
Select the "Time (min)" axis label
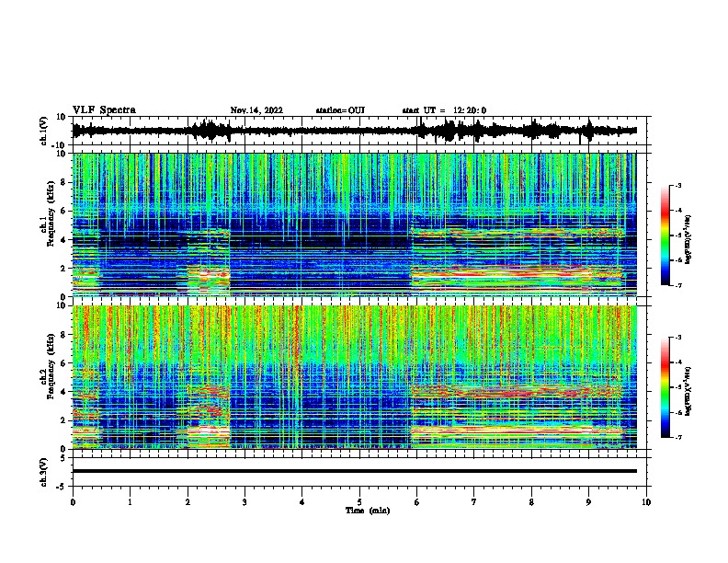tap(368, 511)
